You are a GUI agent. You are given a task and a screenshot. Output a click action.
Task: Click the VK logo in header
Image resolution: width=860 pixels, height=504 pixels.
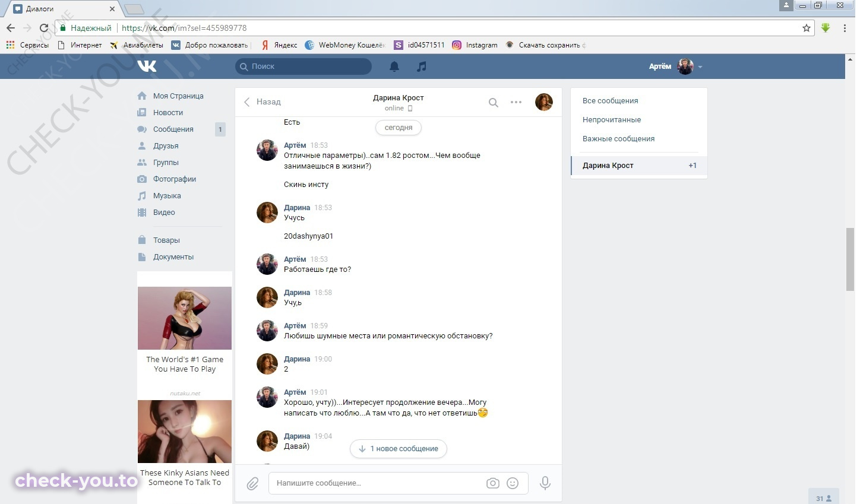tap(147, 66)
